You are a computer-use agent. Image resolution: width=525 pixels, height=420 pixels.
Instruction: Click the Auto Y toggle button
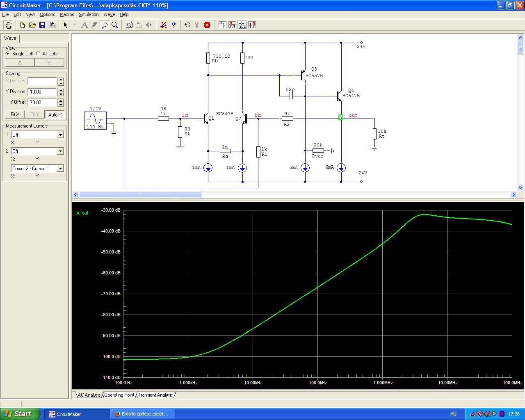coord(55,114)
